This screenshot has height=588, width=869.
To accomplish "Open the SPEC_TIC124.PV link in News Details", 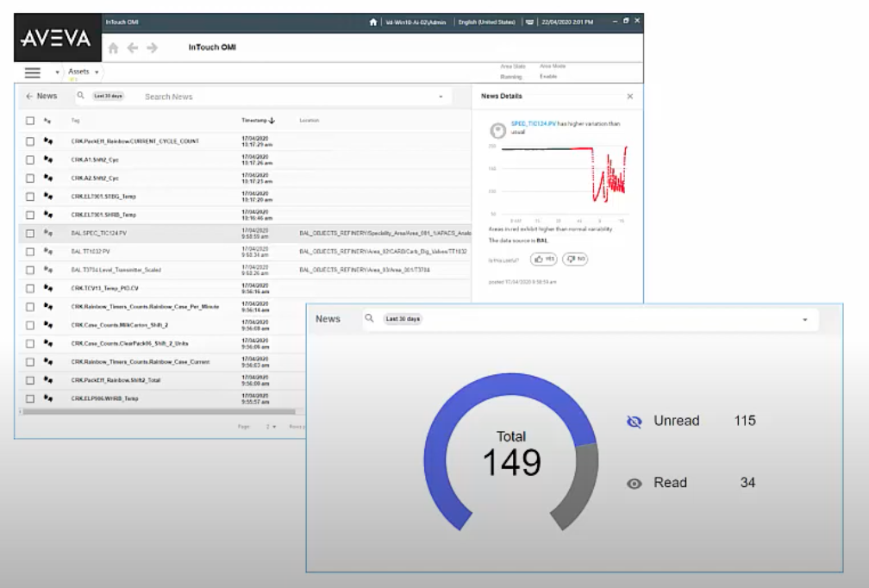I will click(533, 124).
